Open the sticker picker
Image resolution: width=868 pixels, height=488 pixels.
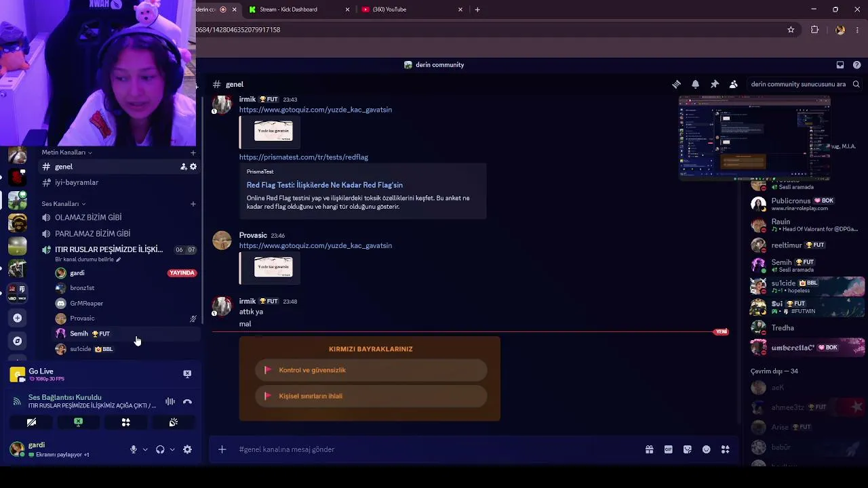[x=687, y=449]
